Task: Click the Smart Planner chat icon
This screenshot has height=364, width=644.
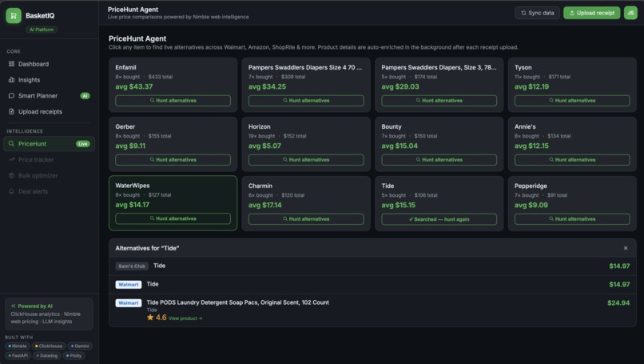Action: [x=11, y=95]
